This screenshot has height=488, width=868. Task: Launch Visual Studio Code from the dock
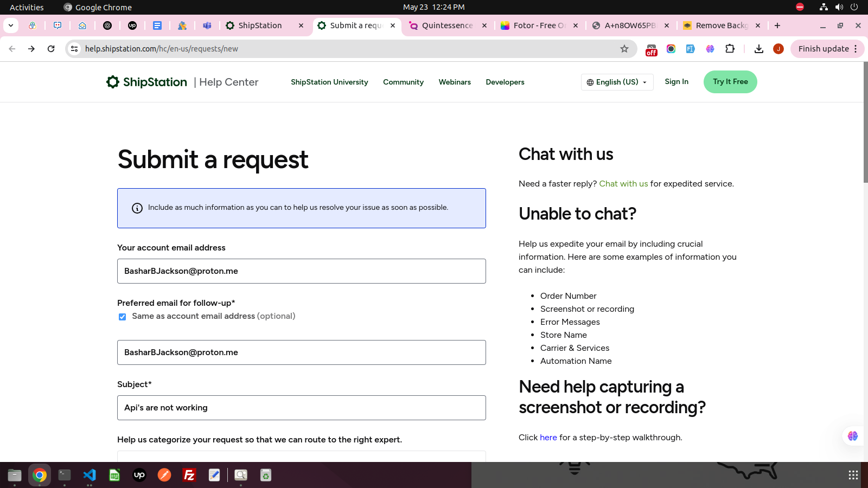pyautogui.click(x=90, y=475)
